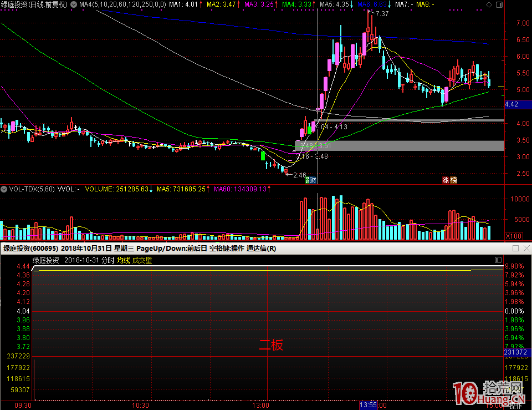Expand the MA4 indicator dropdown arrow
This screenshot has width=532, height=410.
(x=74, y=4)
